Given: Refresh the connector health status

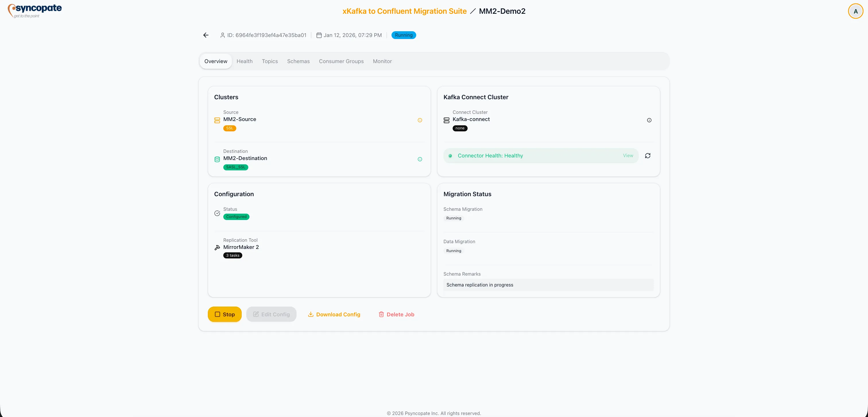Looking at the screenshot, I should (648, 155).
